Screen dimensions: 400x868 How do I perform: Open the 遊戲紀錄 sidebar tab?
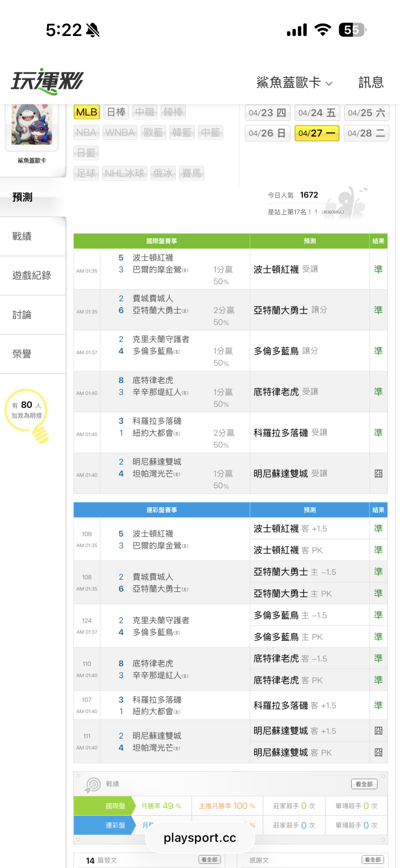pyautogui.click(x=32, y=275)
